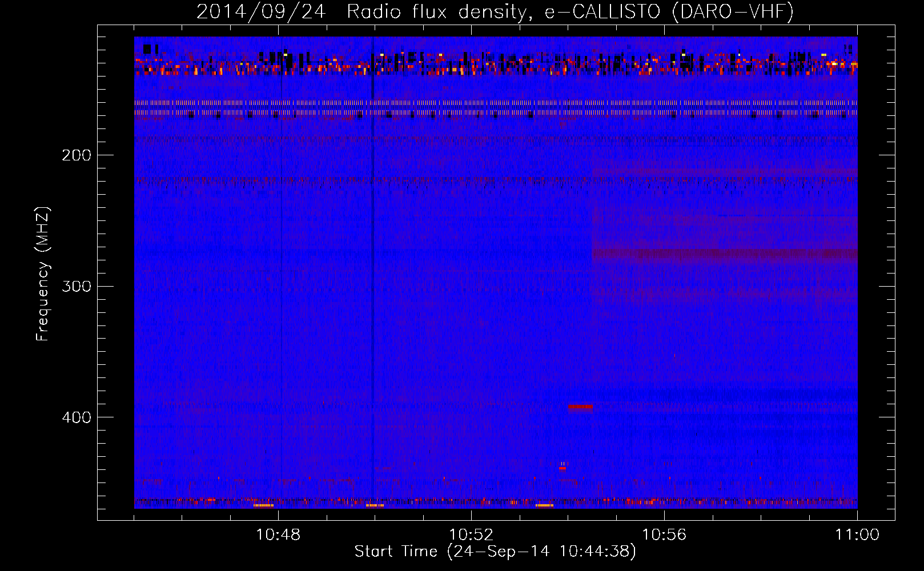Click the "10:56" time tick label

[x=664, y=534]
